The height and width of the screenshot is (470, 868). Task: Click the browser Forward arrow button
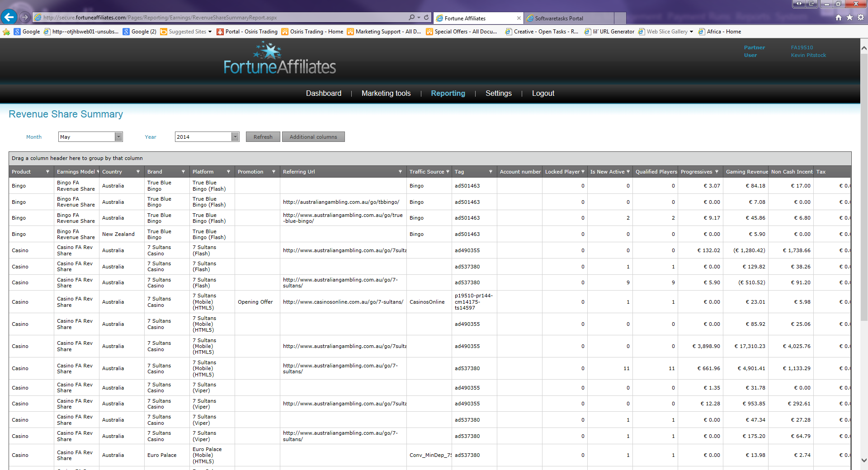25,18
